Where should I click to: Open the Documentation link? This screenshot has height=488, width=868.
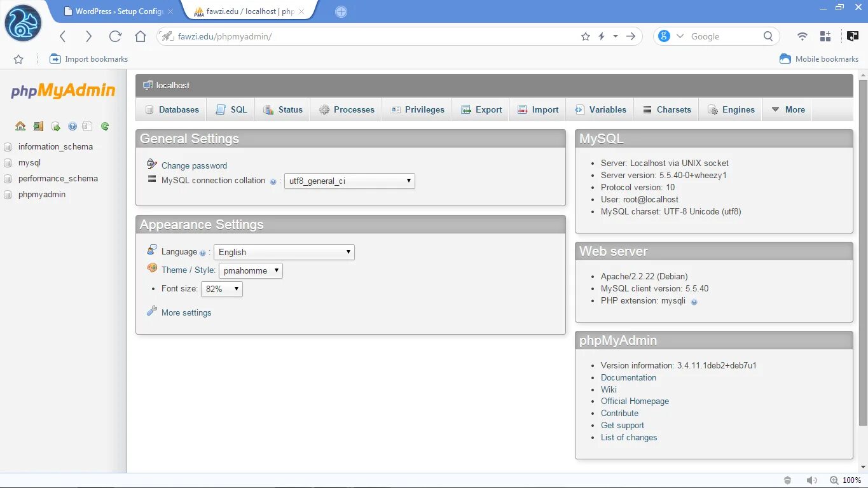(x=628, y=377)
